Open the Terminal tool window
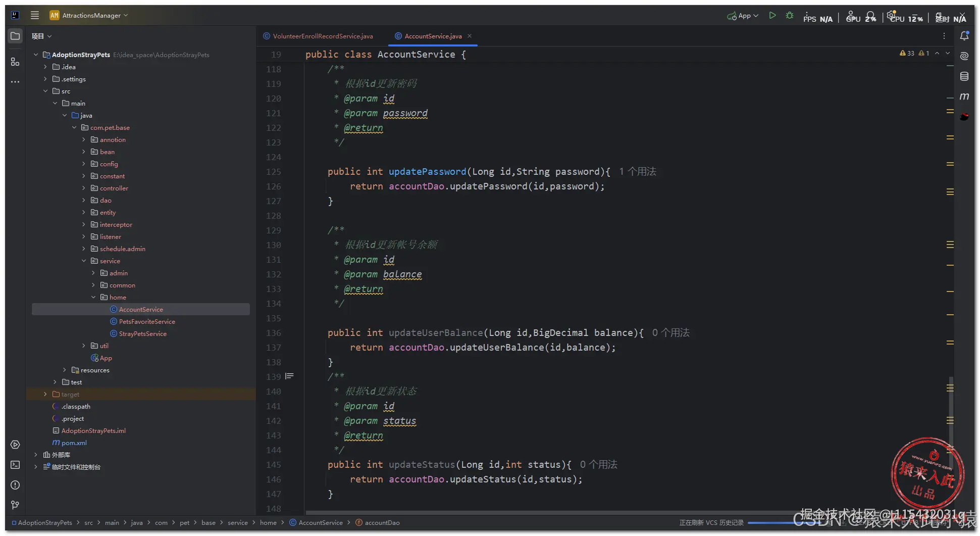This screenshot has height=536, width=980. [x=15, y=465]
